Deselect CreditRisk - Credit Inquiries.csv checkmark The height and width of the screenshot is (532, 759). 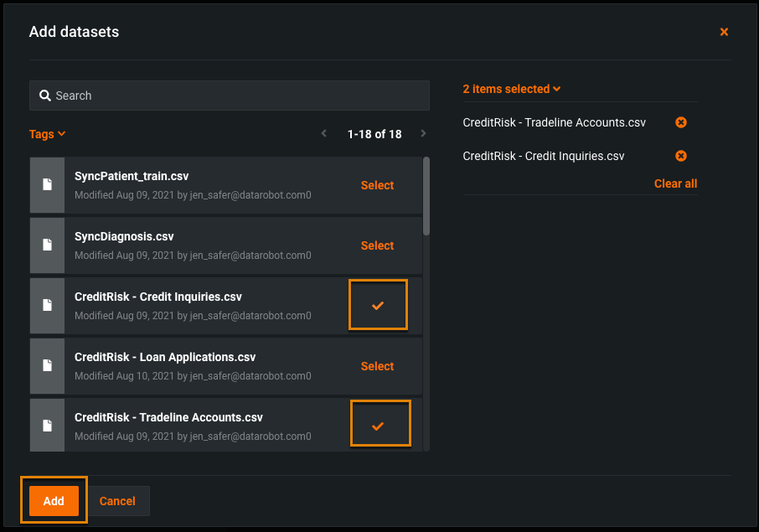[x=378, y=306]
